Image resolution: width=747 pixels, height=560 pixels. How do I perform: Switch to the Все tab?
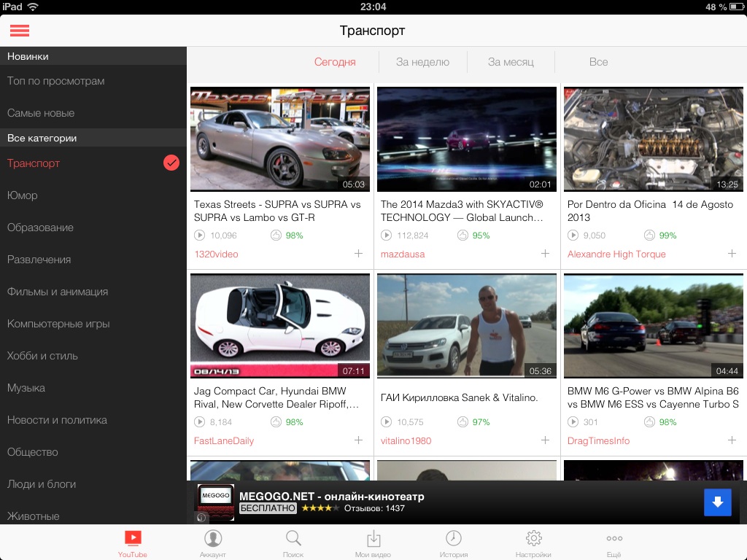(x=598, y=62)
